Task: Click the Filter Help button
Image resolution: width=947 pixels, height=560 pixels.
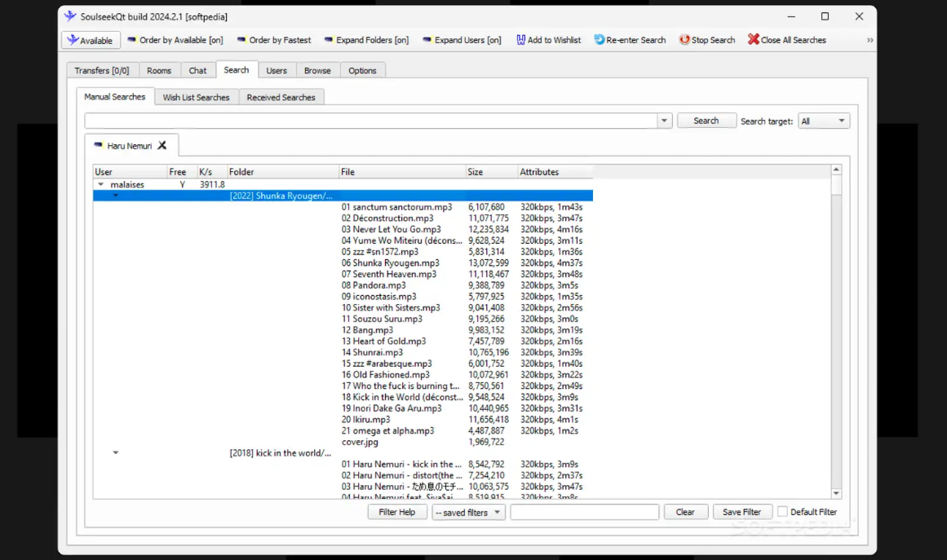Action: (396, 512)
